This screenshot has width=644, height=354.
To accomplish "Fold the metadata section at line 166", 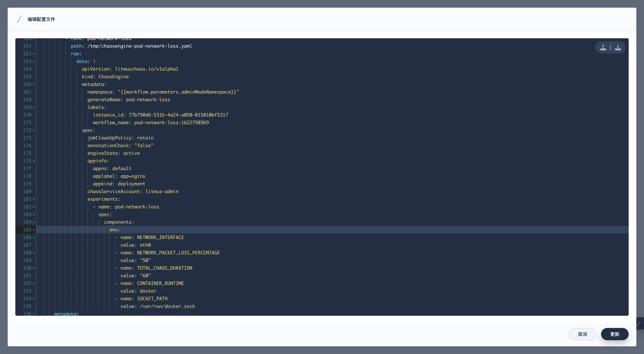I will pos(34,85).
